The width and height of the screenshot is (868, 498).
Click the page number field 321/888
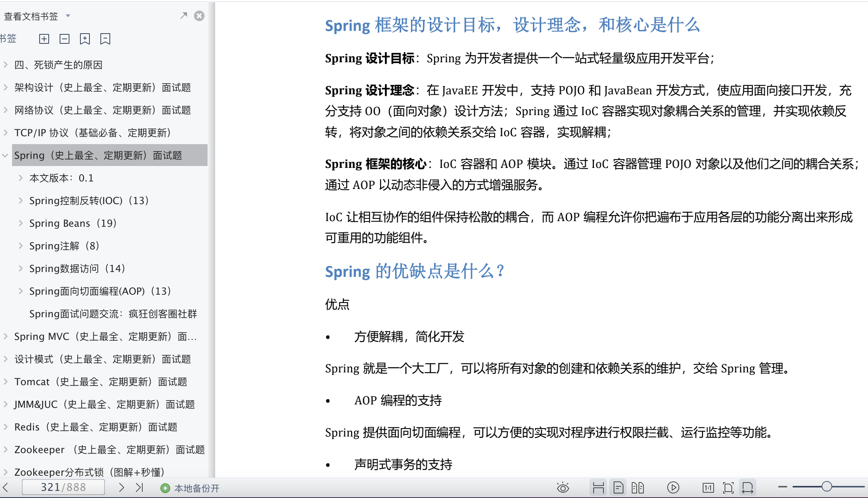pos(63,487)
